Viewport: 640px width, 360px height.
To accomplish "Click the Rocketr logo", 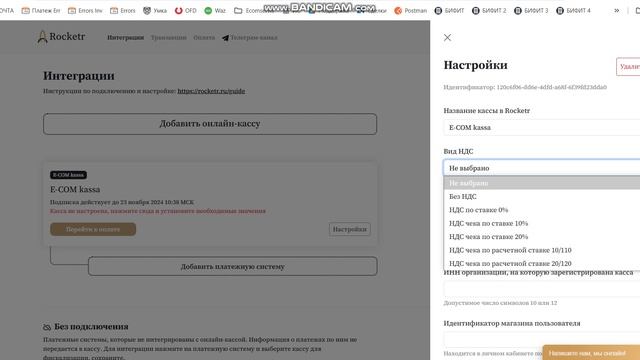I will 61,37.
